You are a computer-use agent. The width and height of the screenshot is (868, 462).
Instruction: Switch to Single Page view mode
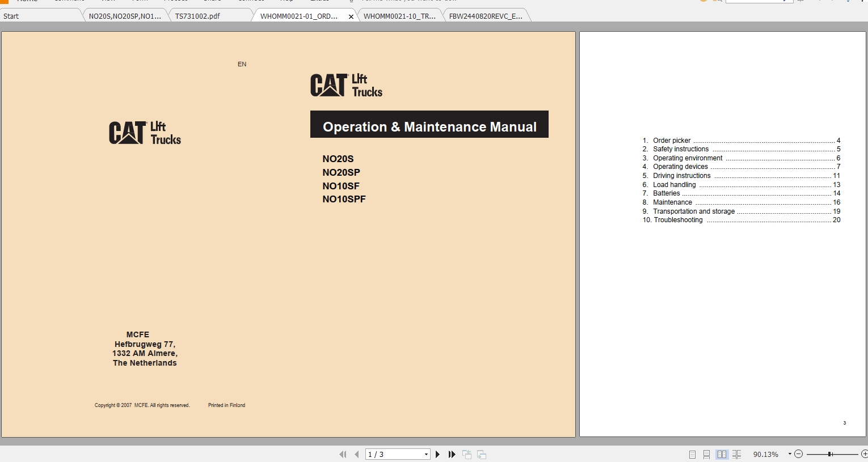tap(692, 454)
